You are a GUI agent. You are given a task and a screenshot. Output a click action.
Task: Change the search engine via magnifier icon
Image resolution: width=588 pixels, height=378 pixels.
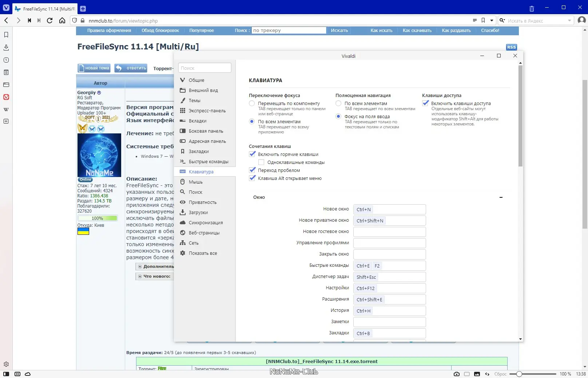coord(502,20)
